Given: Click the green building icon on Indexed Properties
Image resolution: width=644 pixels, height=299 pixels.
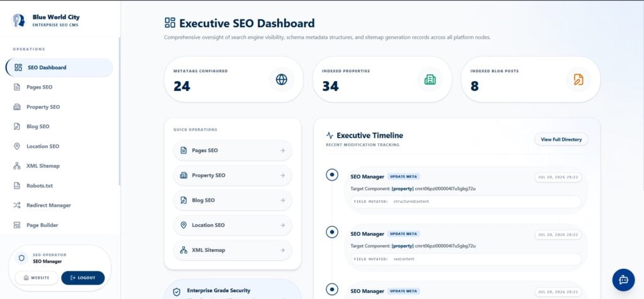Looking at the screenshot, I should tap(430, 80).
